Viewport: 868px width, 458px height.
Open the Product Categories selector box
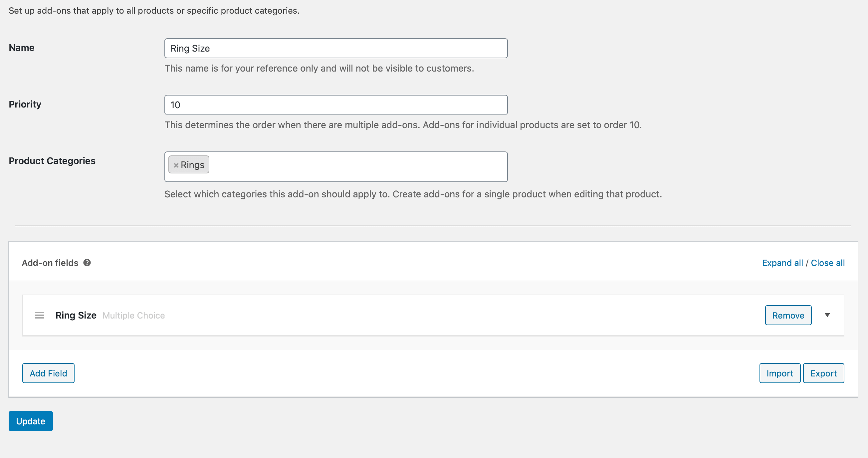click(x=357, y=167)
